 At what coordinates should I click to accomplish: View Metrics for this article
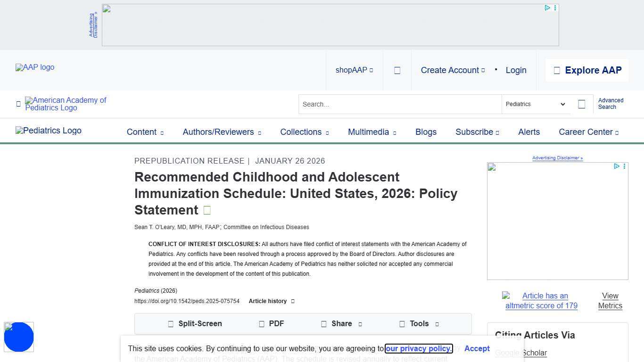[610, 301]
